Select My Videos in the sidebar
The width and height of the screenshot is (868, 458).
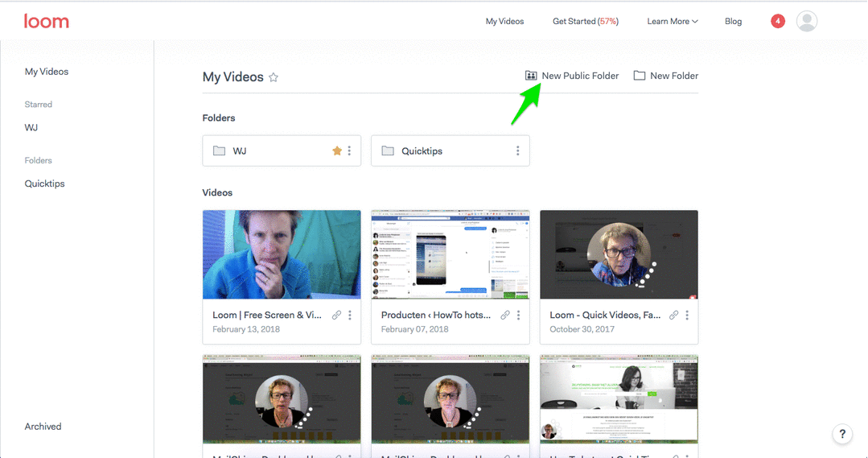coord(47,72)
